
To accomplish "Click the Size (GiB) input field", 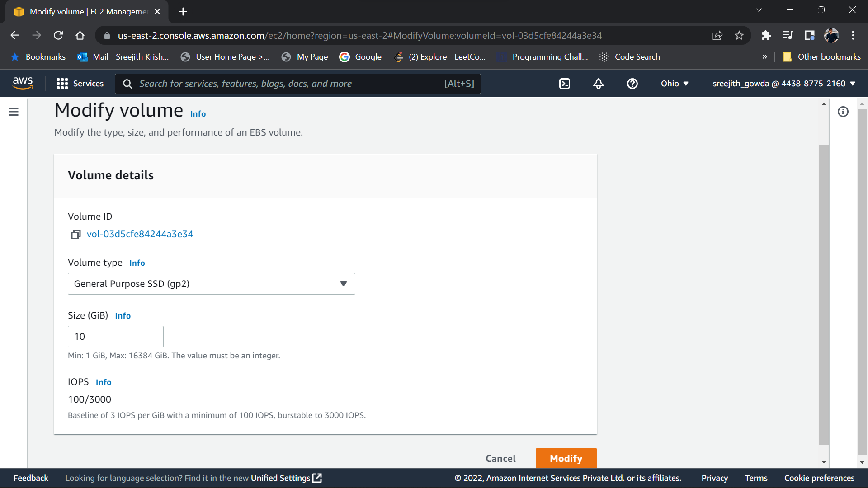I will (x=115, y=337).
